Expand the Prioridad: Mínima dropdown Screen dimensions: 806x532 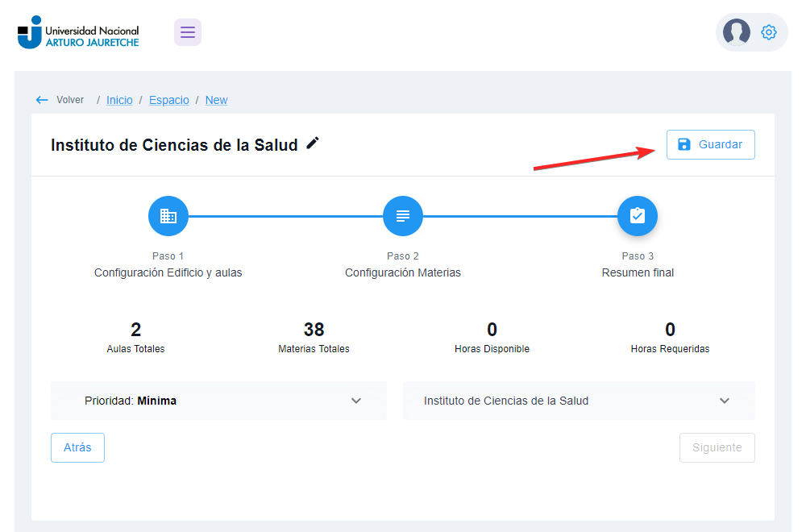pos(218,401)
